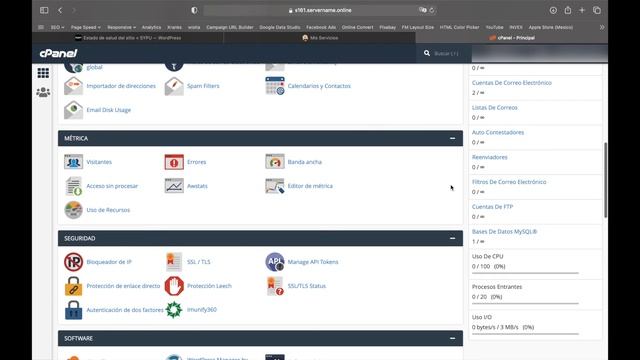Viewport: 640px width, 360px height.
Task: Click the browser downloads icon
Action: 553,10
